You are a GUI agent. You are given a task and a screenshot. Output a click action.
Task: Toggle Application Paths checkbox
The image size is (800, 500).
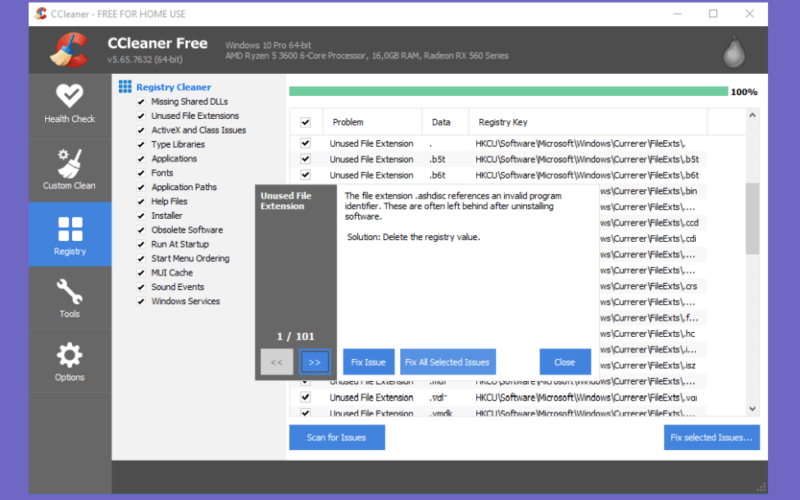141,187
